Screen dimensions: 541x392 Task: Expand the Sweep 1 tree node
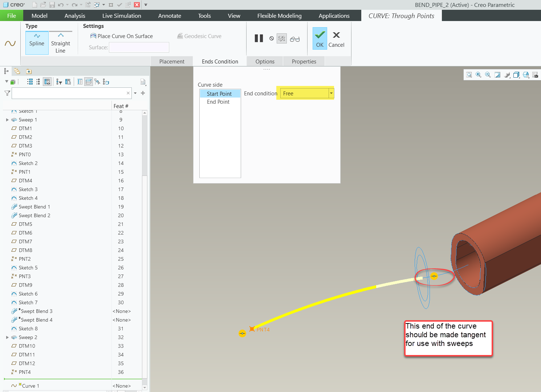click(x=7, y=120)
